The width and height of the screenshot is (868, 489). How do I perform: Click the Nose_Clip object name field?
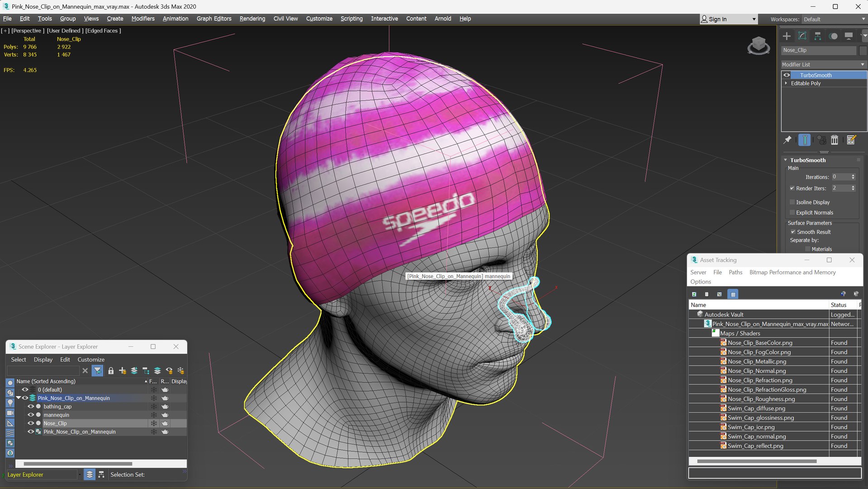819,50
